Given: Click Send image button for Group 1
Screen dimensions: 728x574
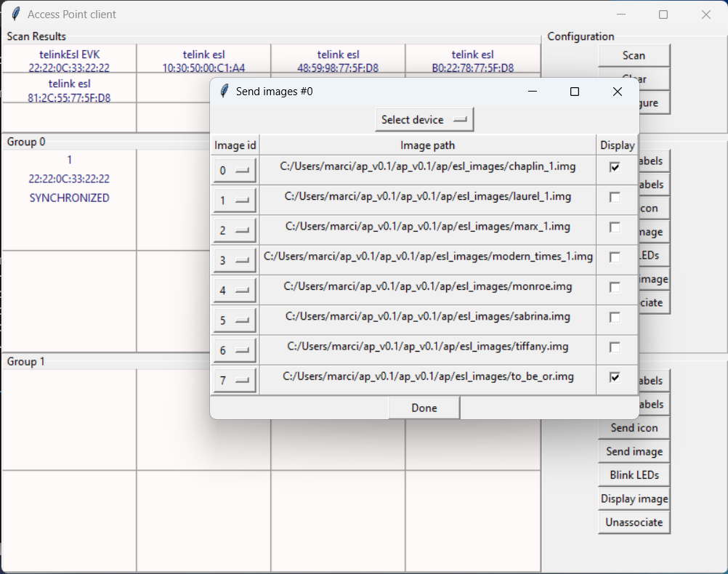Looking at the screenshot, I should click(634, 451).
